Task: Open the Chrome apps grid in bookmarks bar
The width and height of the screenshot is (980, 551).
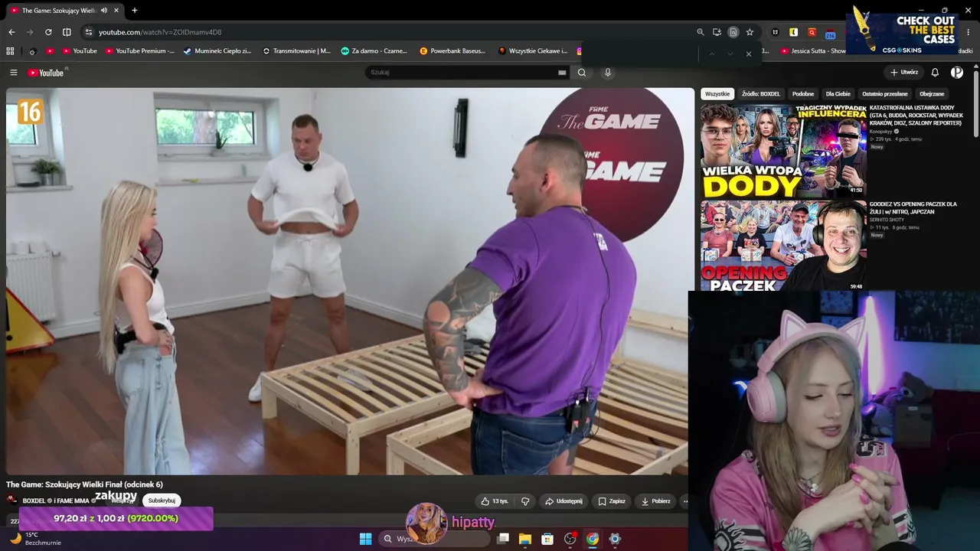Action: [x=10, y=51]
